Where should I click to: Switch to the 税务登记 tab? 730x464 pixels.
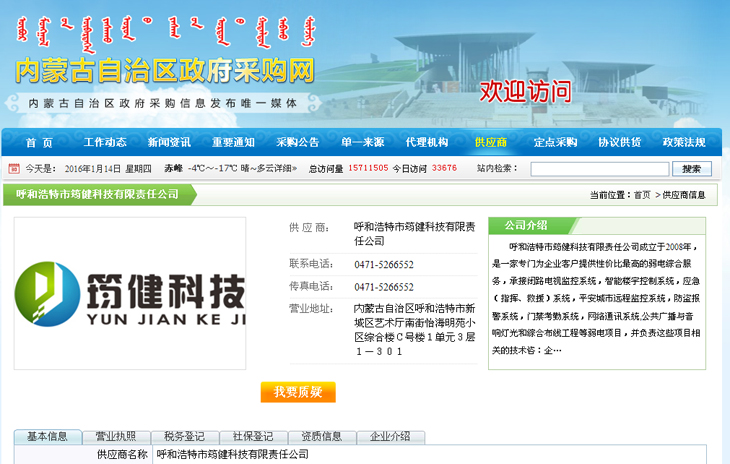coord(184,437)
